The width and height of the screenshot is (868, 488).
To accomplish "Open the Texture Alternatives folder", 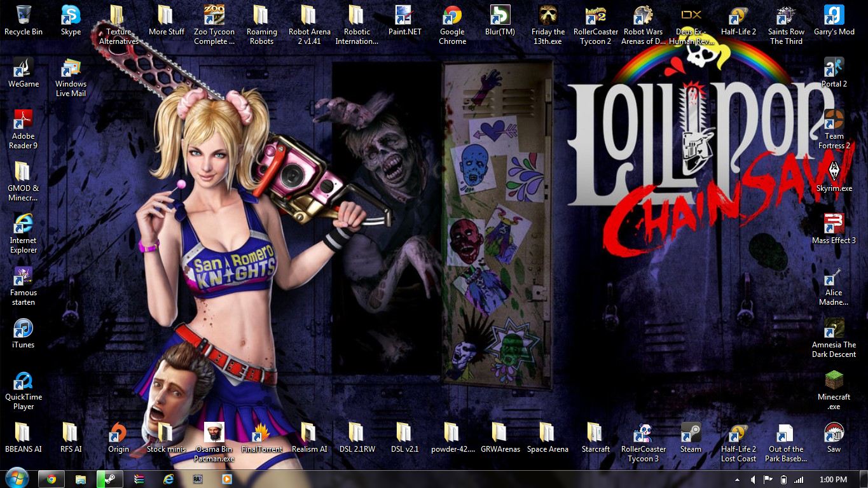I will click(x=118, y=24).
